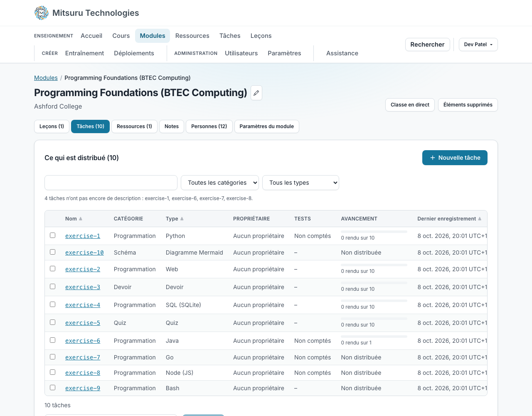Image resolution: width=532 pixels, height=416 pixels.
Task: Go to Entraînement in the navigation
Action: click(84, 53)
